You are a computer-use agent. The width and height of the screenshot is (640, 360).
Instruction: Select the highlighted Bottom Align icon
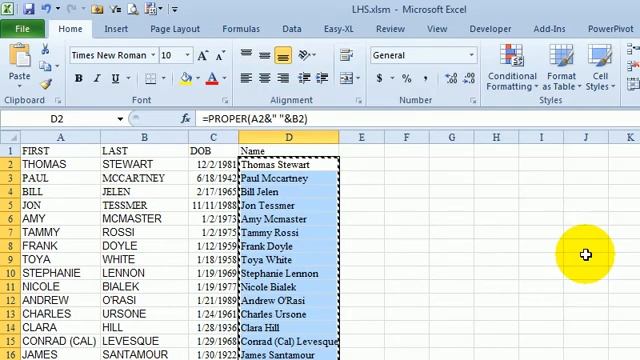tap(283, 56)
